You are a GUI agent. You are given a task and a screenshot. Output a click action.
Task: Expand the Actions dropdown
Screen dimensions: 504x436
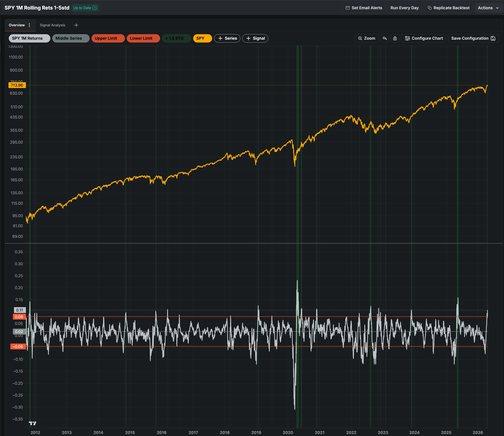tap(488, 8)
